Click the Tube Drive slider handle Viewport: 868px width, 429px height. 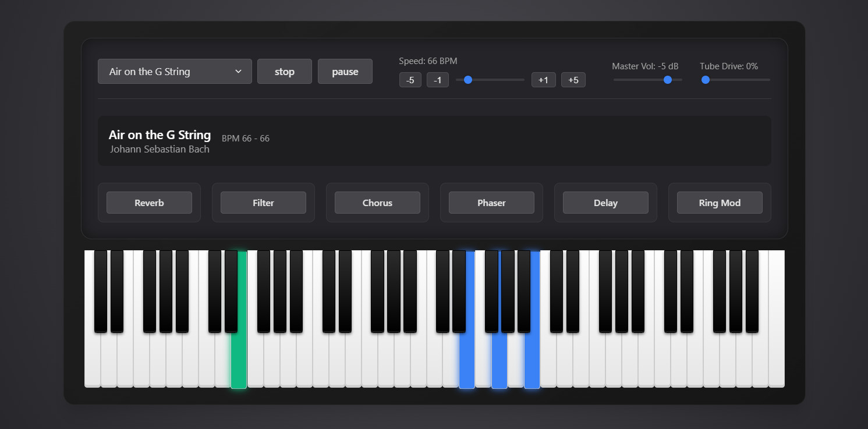[x=706, y=80]
